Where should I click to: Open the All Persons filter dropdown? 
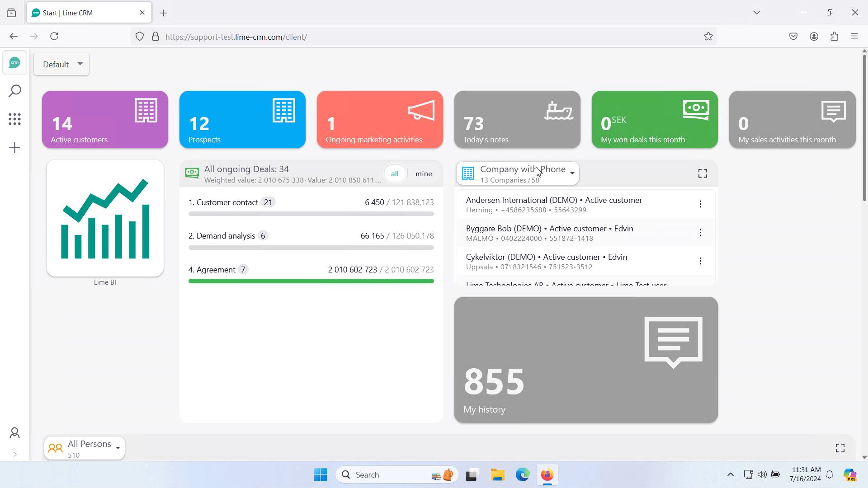click(x=85, y=448)
